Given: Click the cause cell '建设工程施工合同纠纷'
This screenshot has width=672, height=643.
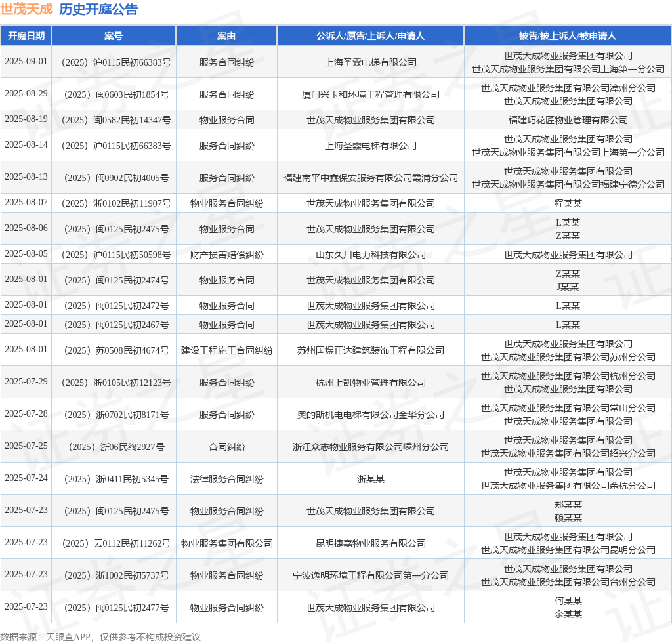Looking at the screenshot, I should pos(226,350).
